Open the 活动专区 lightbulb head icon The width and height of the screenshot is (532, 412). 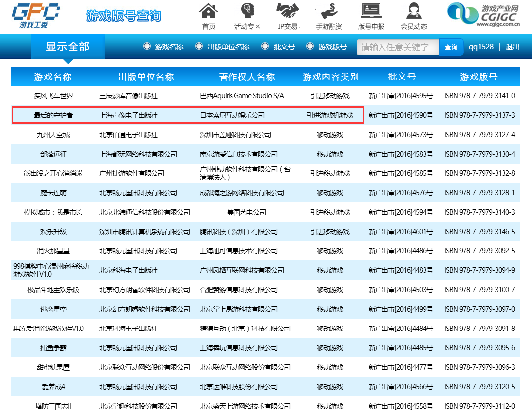247,11
